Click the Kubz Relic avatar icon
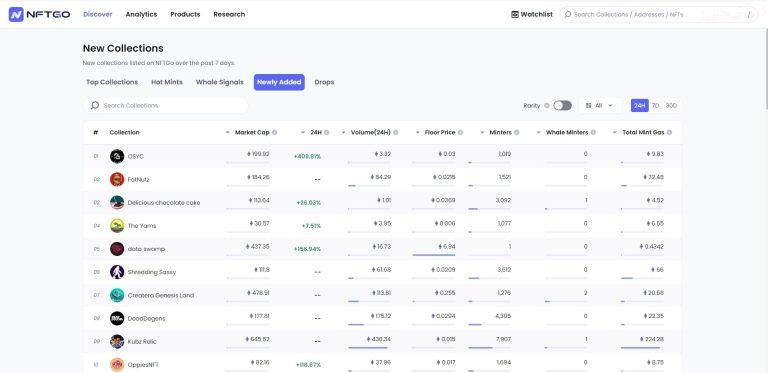 pyautogui.click(x=117, y=342)
